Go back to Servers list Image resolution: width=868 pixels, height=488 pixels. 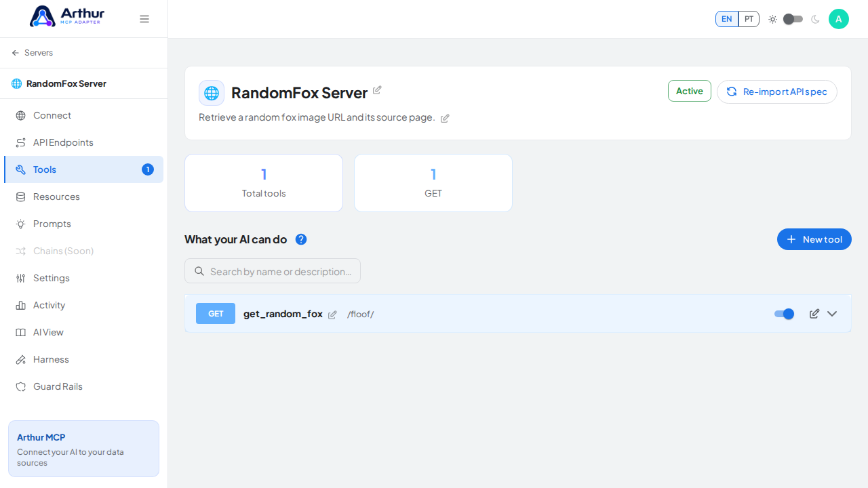32,53
